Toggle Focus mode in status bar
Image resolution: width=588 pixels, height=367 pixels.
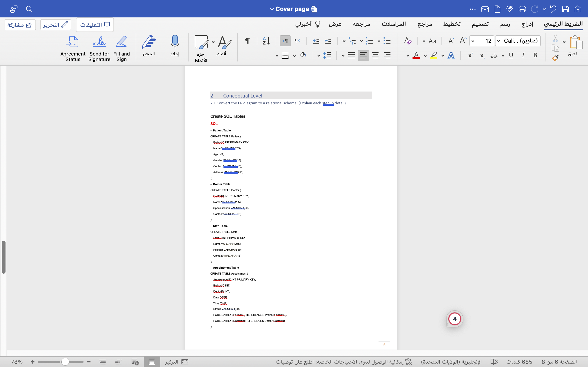coord(185,362)
